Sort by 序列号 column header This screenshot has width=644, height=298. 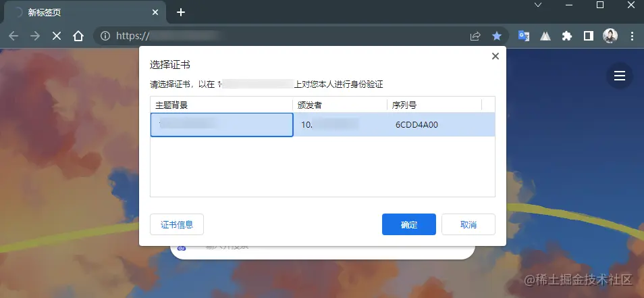coord(434,105)
